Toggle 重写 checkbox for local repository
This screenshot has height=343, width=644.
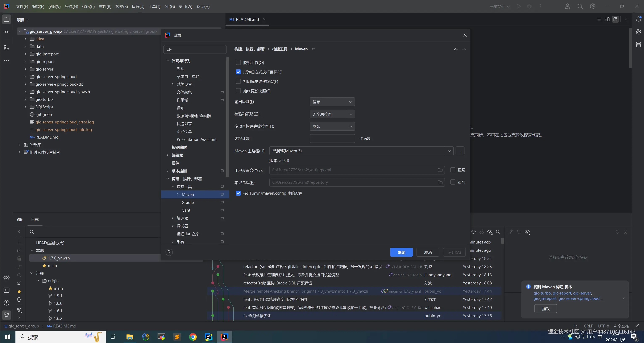click(x=453, y=182)
